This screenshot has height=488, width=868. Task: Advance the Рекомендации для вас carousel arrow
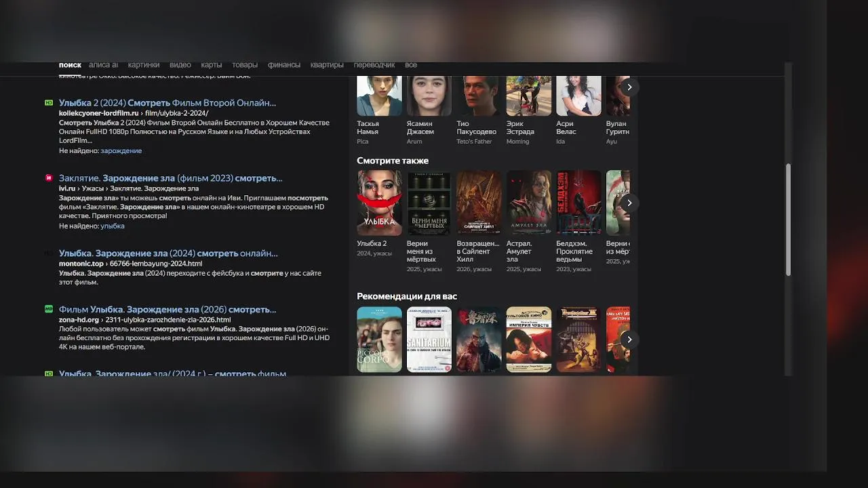[629, 340]
